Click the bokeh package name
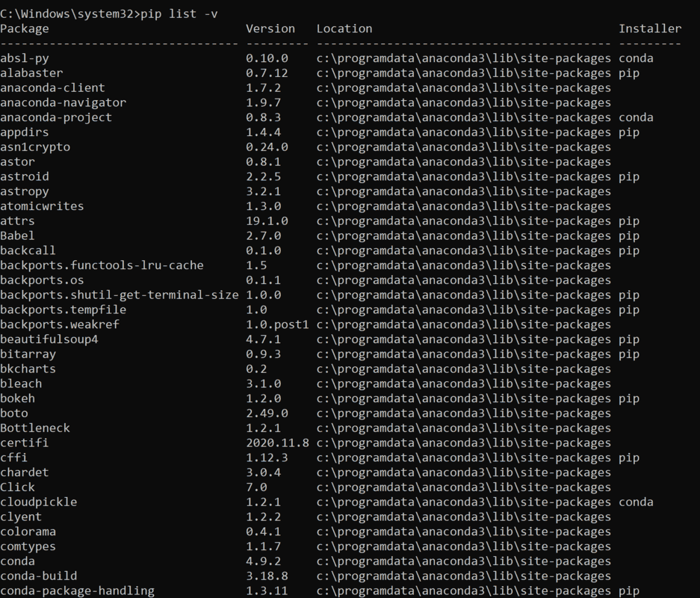700x598 pixels. click(x=17, y=398)
